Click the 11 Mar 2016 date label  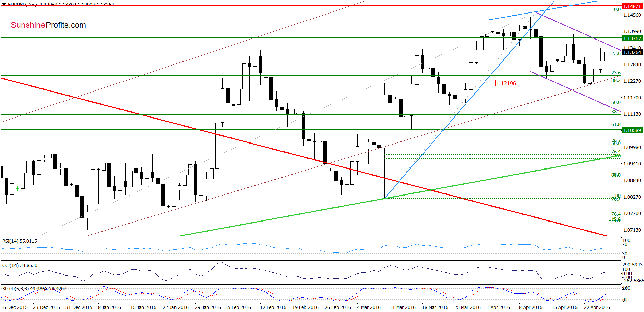pos(403,307)
